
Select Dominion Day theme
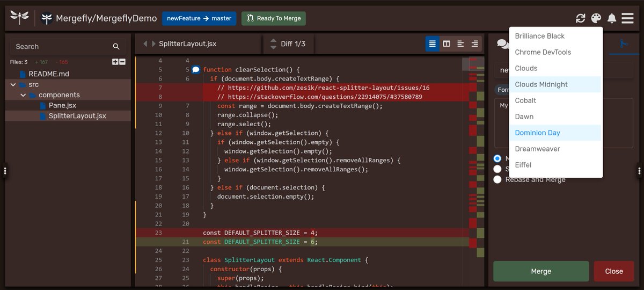coord(555,133)
